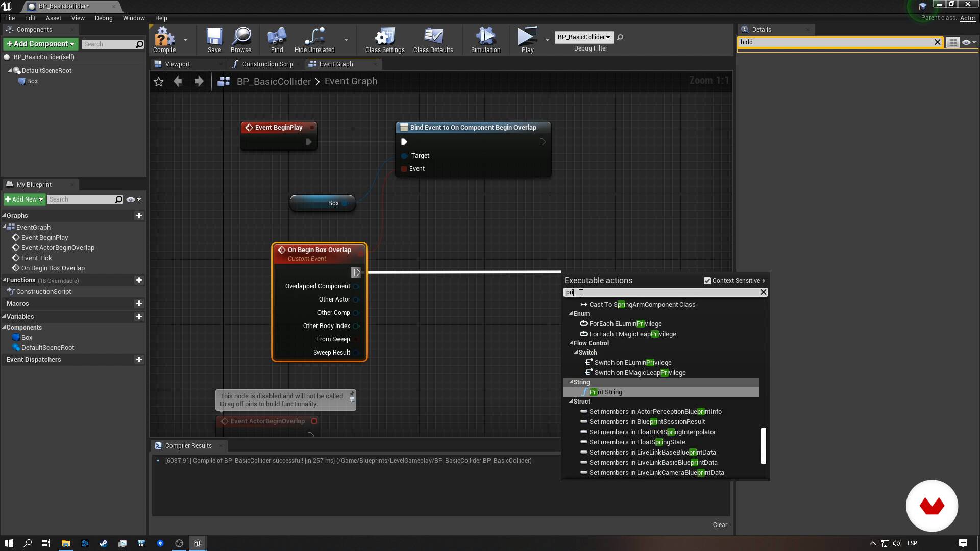The height and width of the screenshot is (551, 980).
Task: Open Hide Unrelated options dropdown
Action: [346, 40]
